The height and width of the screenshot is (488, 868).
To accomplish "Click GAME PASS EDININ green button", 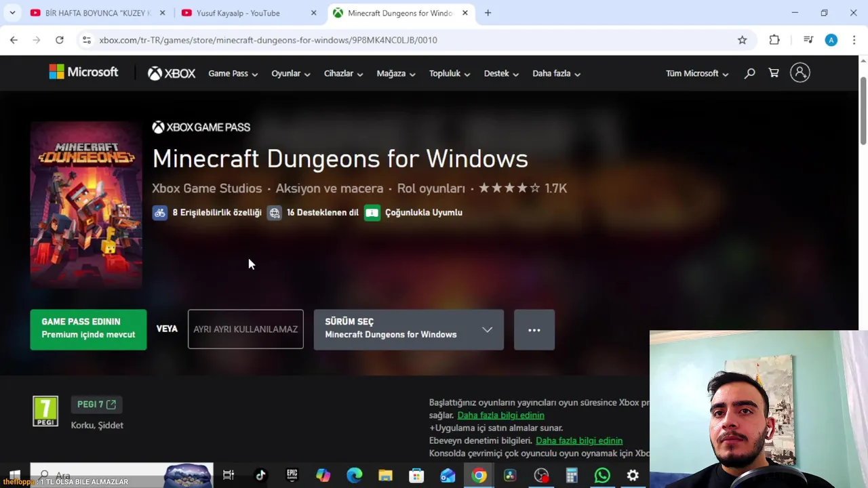I will [88, 329].
